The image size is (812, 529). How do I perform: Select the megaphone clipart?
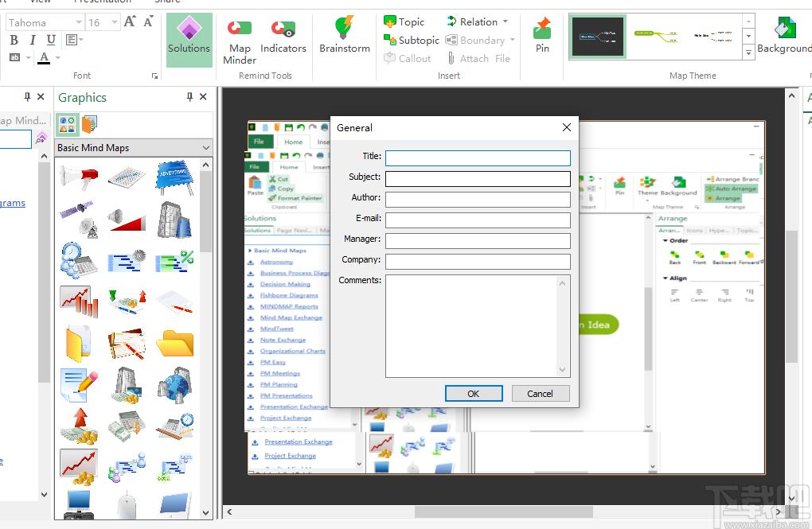point(80,177)
